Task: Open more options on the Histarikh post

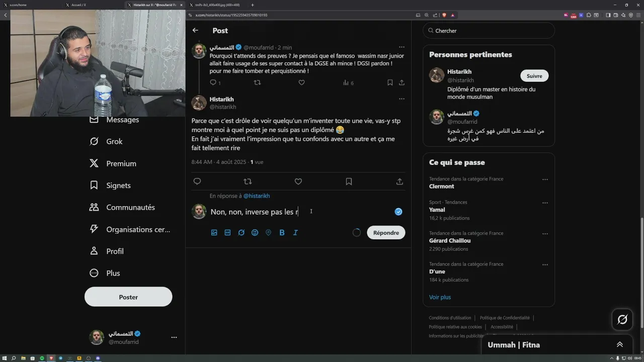Action: point(401,99)
